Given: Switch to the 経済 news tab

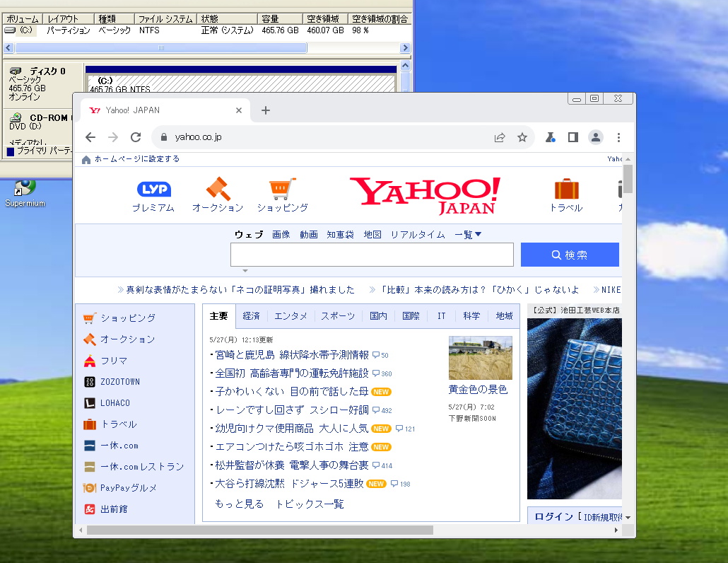Looking at the screenshot, I should 251,316.
